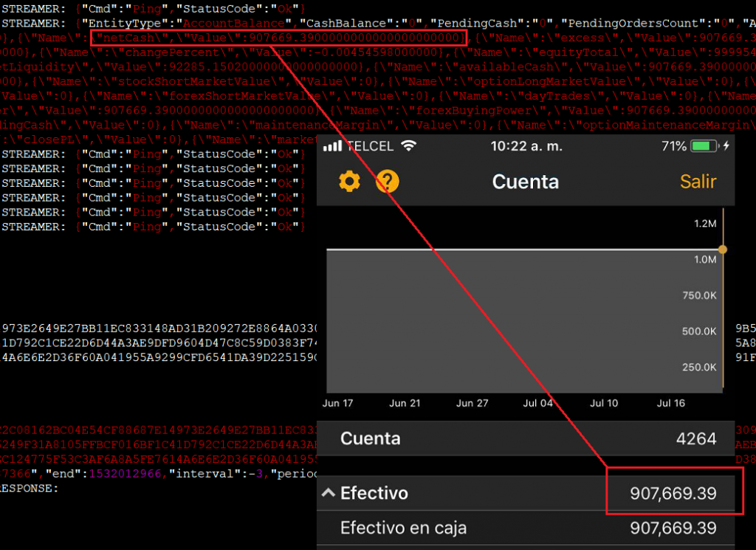756x550 pixels.
Task: Click the Cuenta screen title
Action: click(526, 182)
